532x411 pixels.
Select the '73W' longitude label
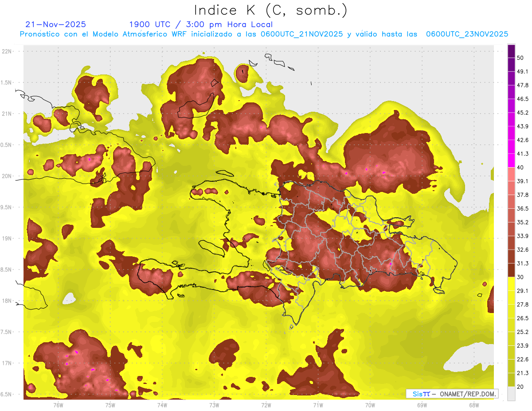(x=214, y=405)
